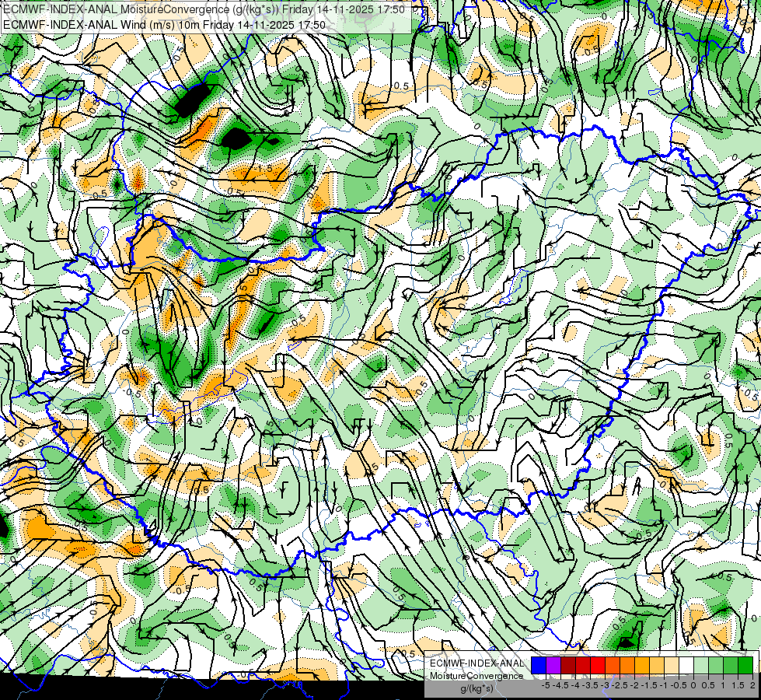761x700 pixels.
Task: Select the pure white legend swatch
Action: tap(686, 665)
